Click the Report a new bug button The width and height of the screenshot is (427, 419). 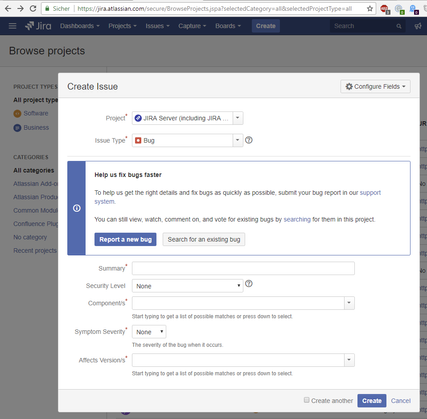[125, 239]
